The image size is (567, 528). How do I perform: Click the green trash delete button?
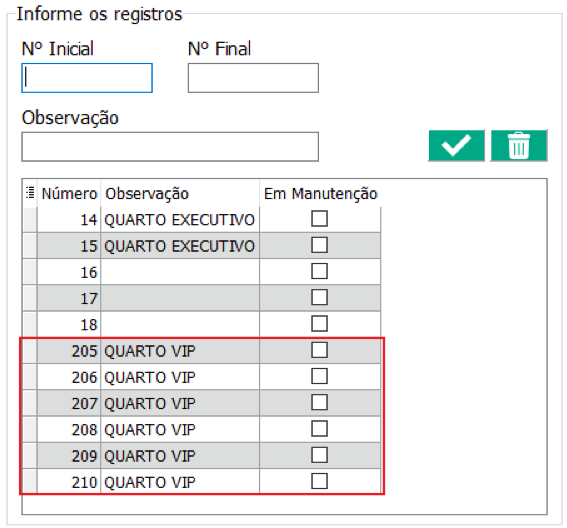coord(519,145)
